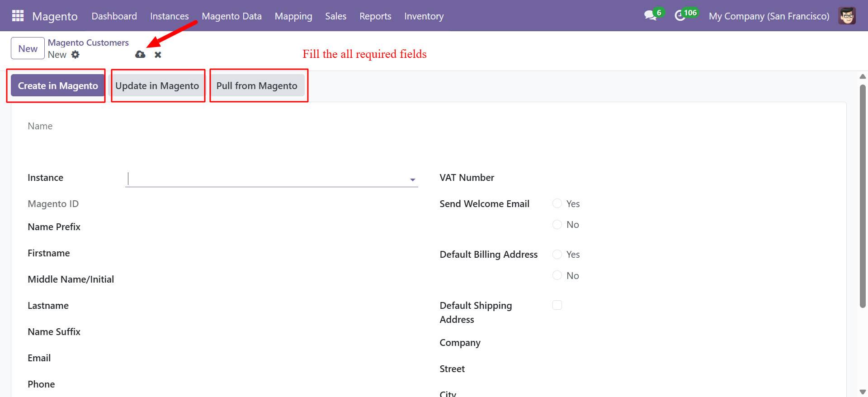
Task: Click the Magento app title
Action: tap(55, 16)
